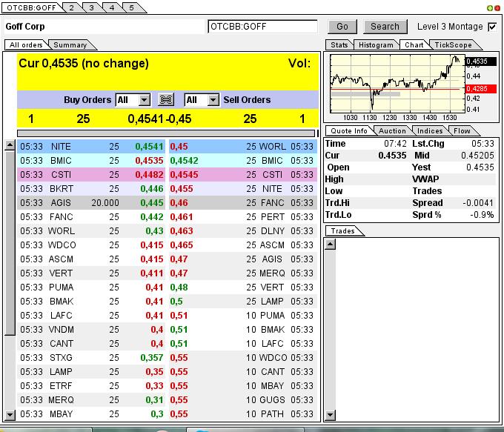Open the Buy Orders All dropdown
The height and width of the screenshot is (432, 504).
click(x=133, y=100)
